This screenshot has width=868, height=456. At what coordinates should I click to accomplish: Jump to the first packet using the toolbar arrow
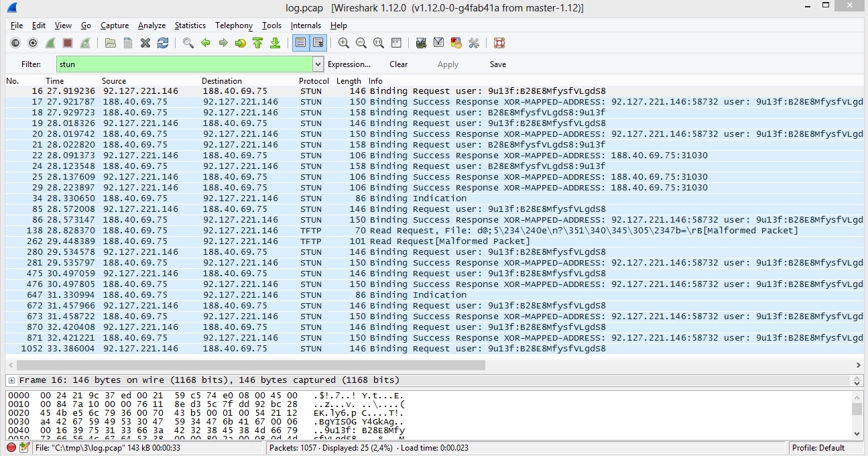point(258,43)
